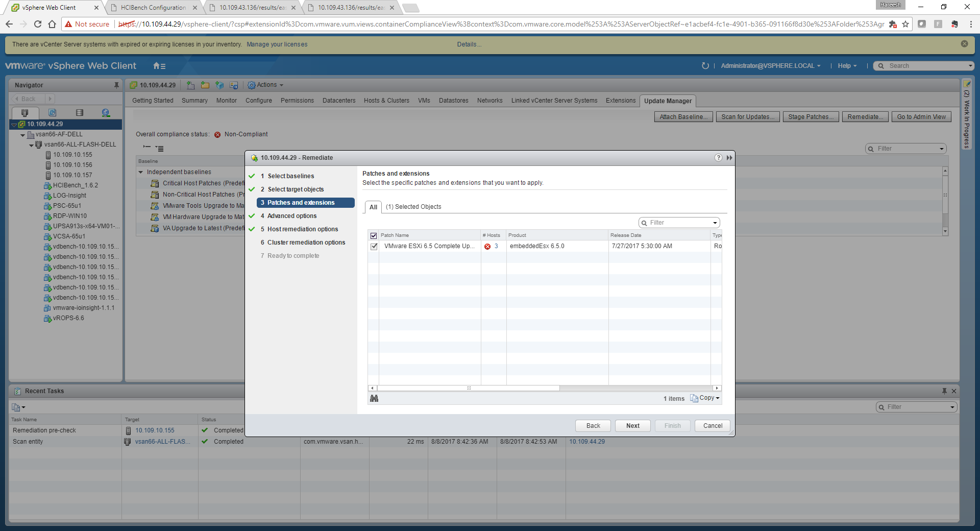Click the refresh icon beside Administrator account

705,66
